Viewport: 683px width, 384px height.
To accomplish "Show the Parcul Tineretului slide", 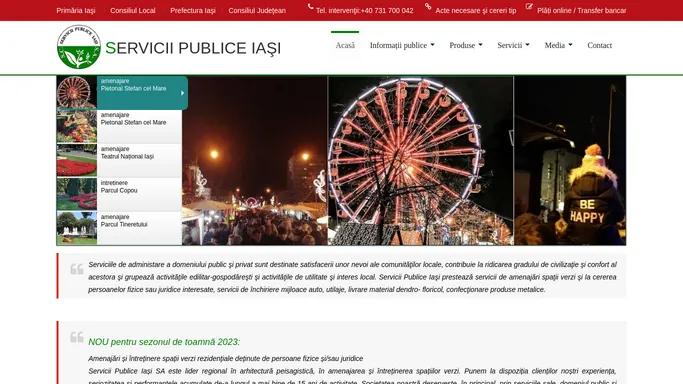I will [119, 228].
